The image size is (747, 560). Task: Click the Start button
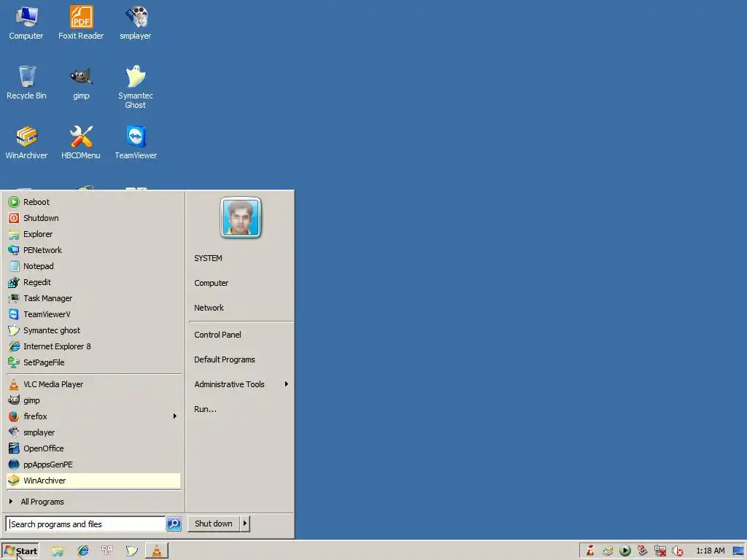tap(20, 551)
